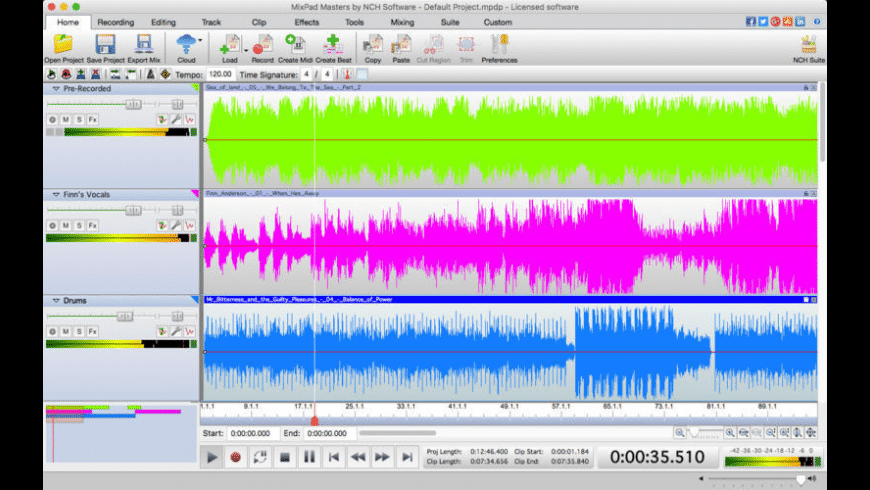
Task: Toggle loop playback button
Action: [260, 457]
